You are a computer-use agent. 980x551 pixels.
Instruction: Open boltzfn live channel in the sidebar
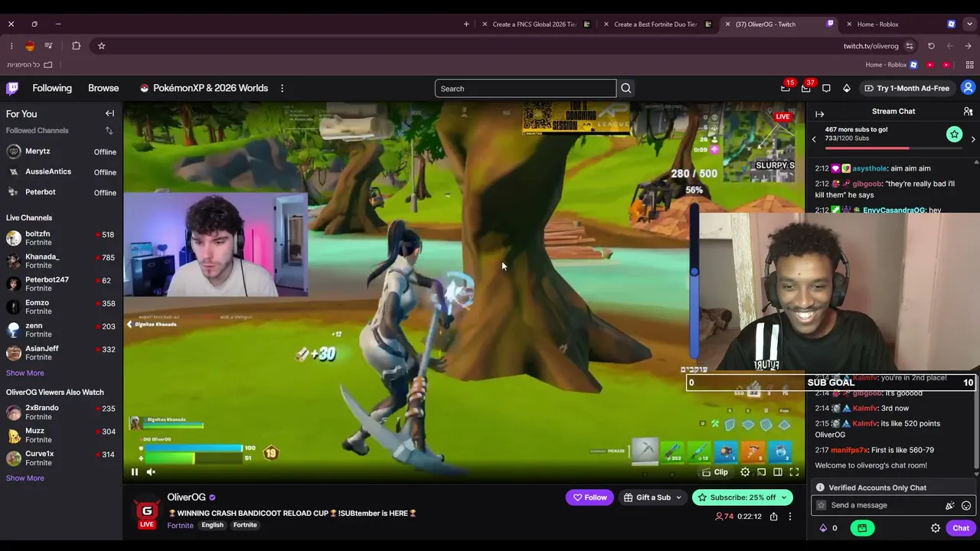click(60, 238)
